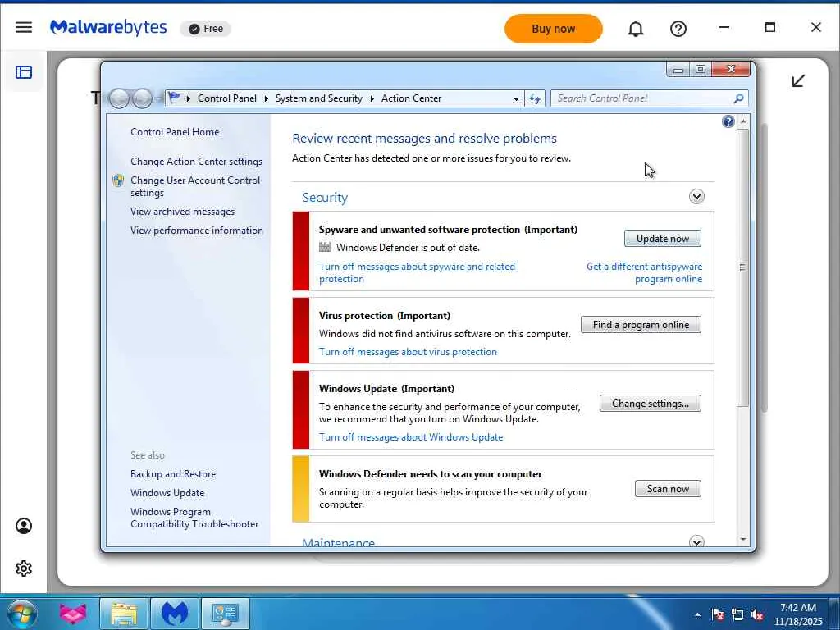Click the Action Center vertical scrollbar thumb
This screenshot has width=840, height=630.
(742, 267)
